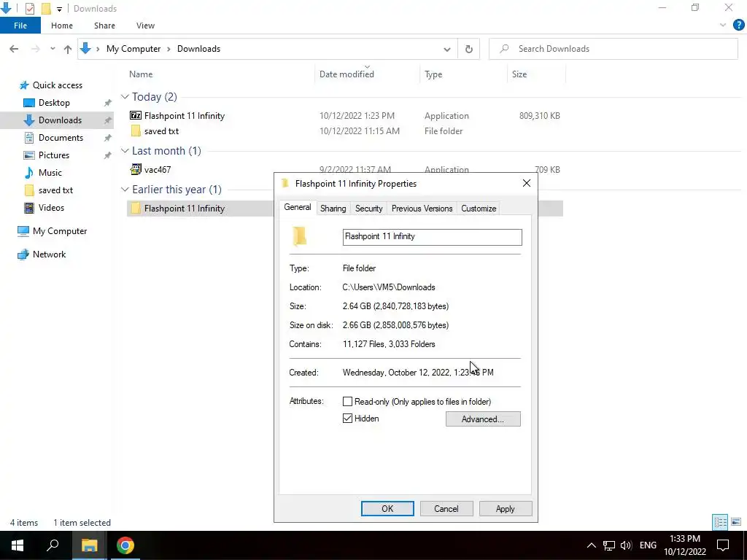Open Videos in the navigation pane
The width and height of the screenshot is (747, 560).
click(51, 208)
